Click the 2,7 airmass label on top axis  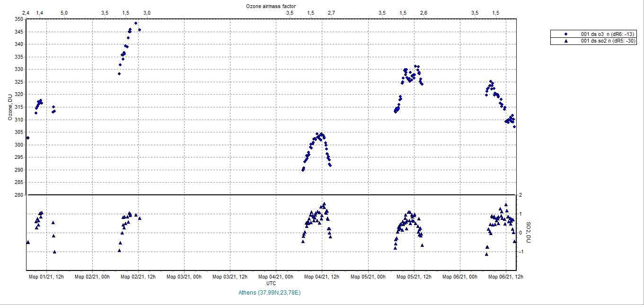pyautogui.click(x=331, y=13)
